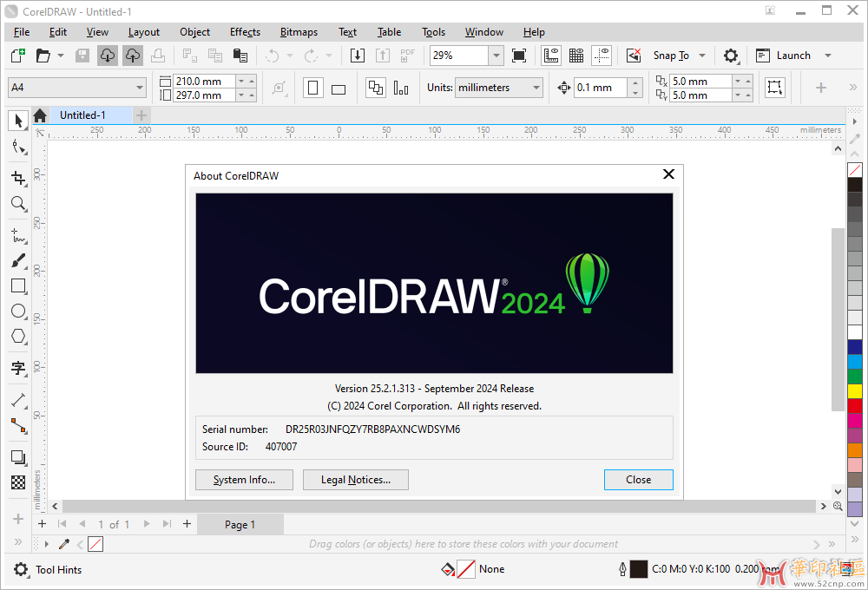Pick the red palette swatch
868x590 pixels.
pyautogui.click(x=855, y=406)
